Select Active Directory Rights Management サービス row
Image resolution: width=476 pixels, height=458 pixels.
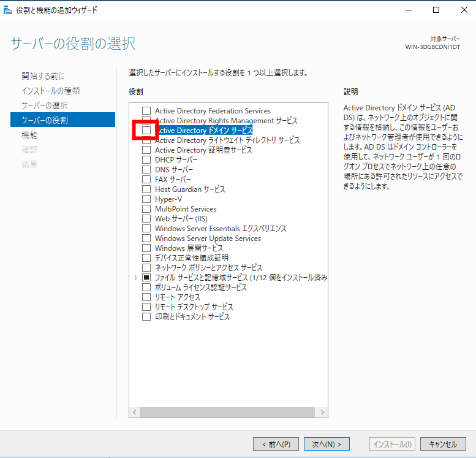pos(226,121)
